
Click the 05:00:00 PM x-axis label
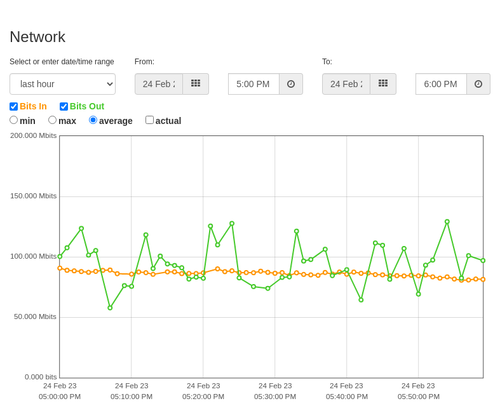click(x=60, y=397)
